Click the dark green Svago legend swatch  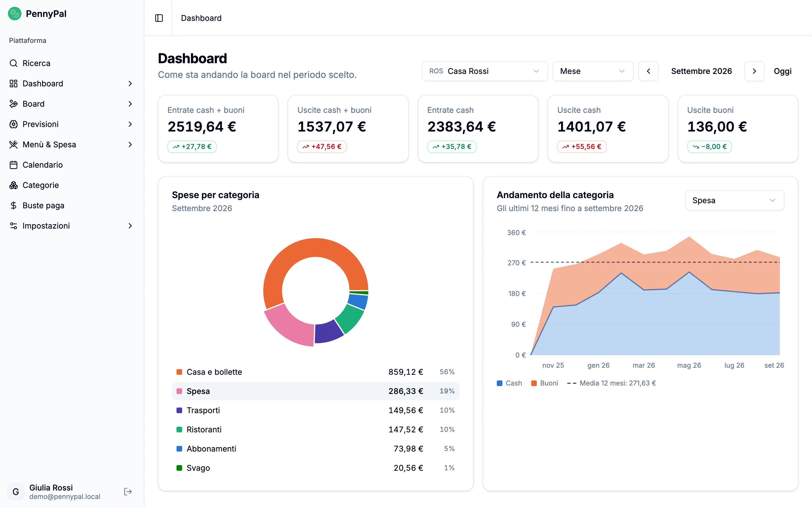(x=179, y=468)
